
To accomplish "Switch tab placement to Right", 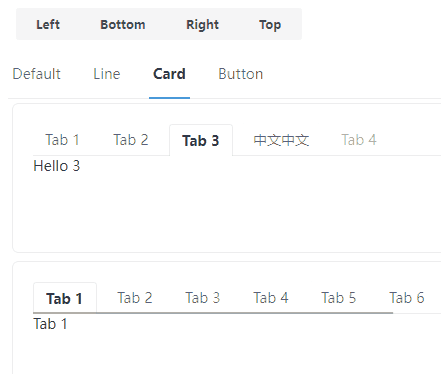I will point(202,24).
